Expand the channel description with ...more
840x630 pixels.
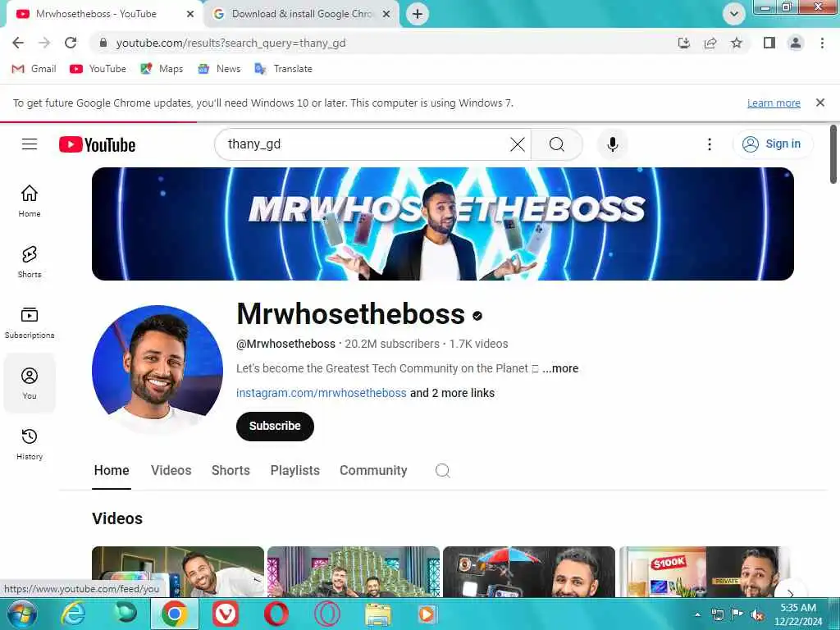click(559, 368)
